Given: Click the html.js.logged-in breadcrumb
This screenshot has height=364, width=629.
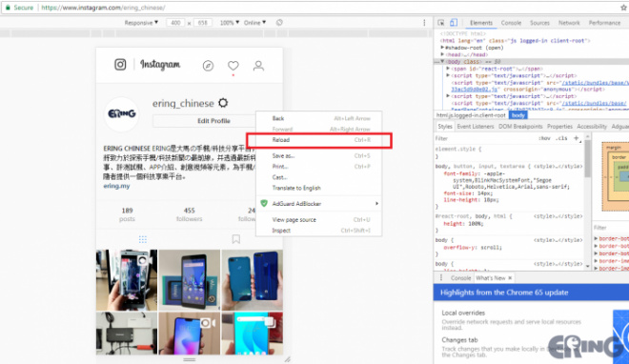Looking at the screenshot, I should 471,115.
